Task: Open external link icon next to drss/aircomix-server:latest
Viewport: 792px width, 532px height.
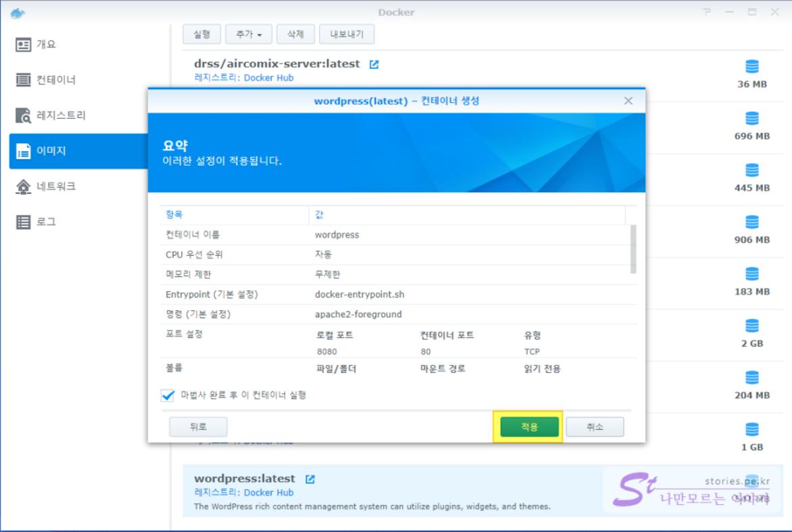Action: [x=374, y=64]
